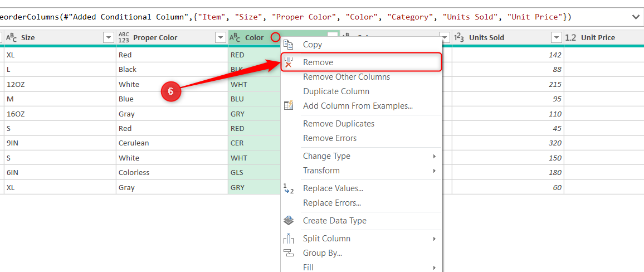Click the Remove column icon
Image resolution: width=644 pixels, height=272 pixels.
coord(289,62)
